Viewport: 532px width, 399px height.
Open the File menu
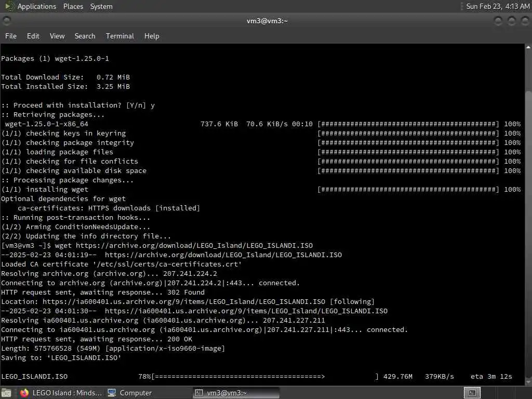(x=11, y=36)
